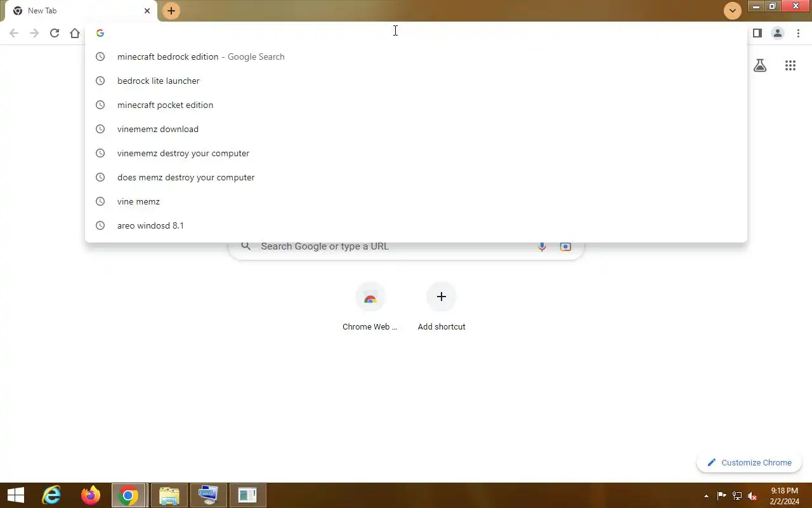
Task: Open the network tray icon
Action: click(737, 496)
